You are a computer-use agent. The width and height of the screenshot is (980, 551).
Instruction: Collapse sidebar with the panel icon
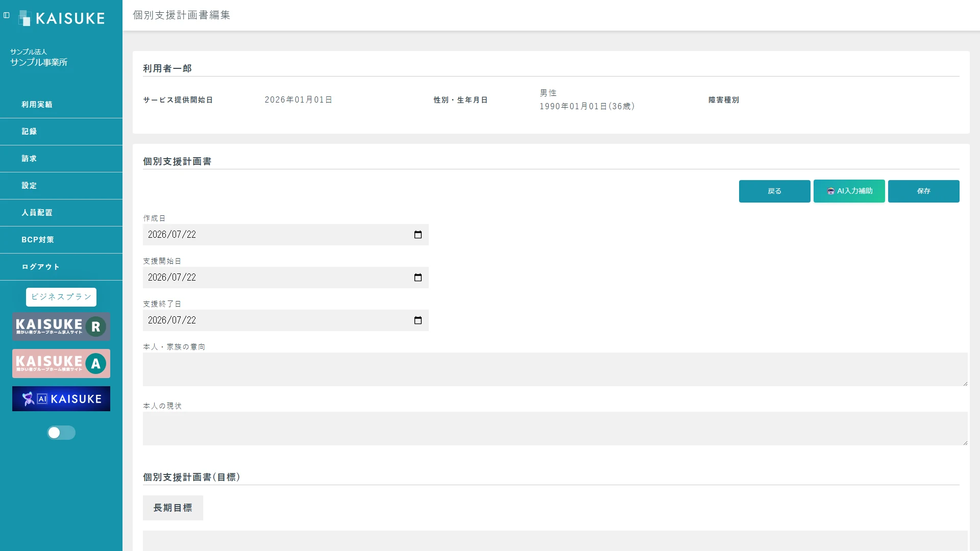7,15
